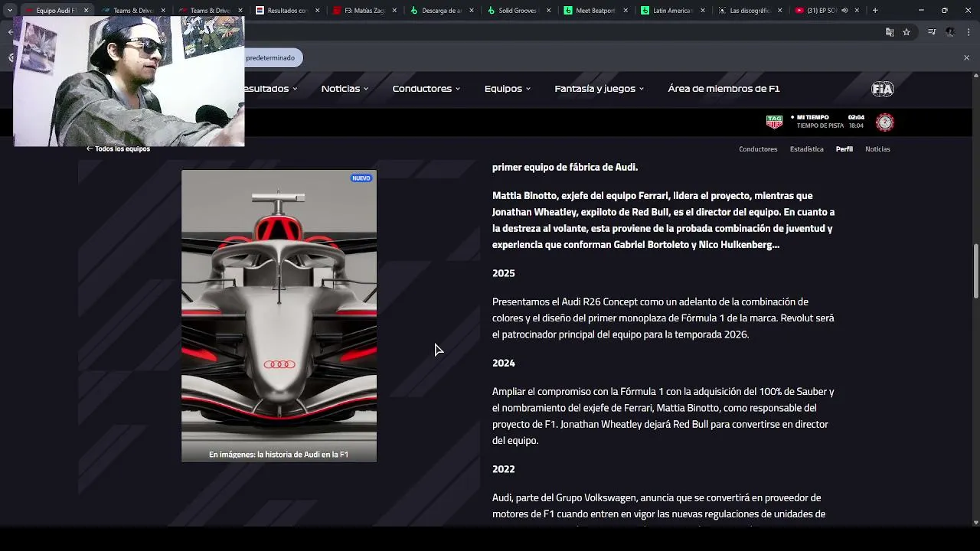Go to Área de miembros de F1

coord(724,89)
